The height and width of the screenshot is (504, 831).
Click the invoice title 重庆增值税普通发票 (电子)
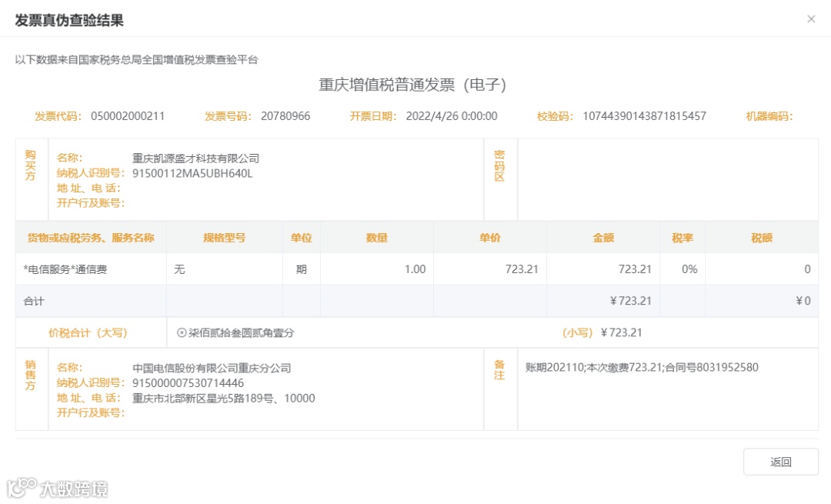[x=412, y=85]
